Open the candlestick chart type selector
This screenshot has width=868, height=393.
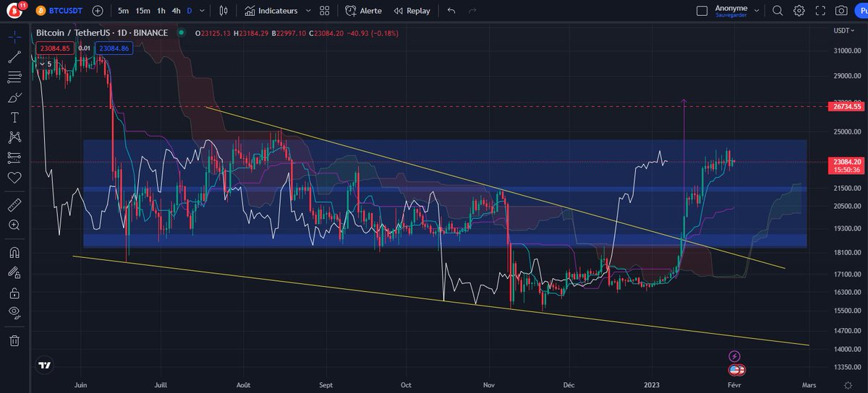(225, 11)
